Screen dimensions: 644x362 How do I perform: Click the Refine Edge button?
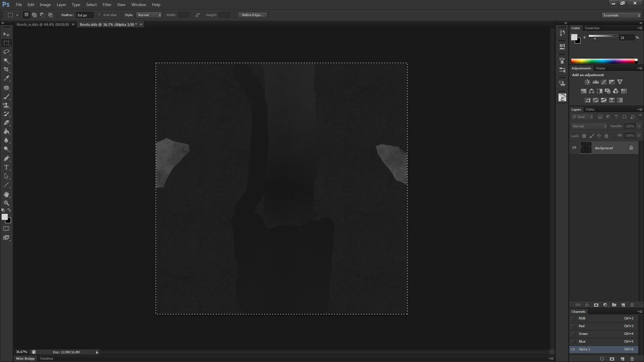(253, 15)
